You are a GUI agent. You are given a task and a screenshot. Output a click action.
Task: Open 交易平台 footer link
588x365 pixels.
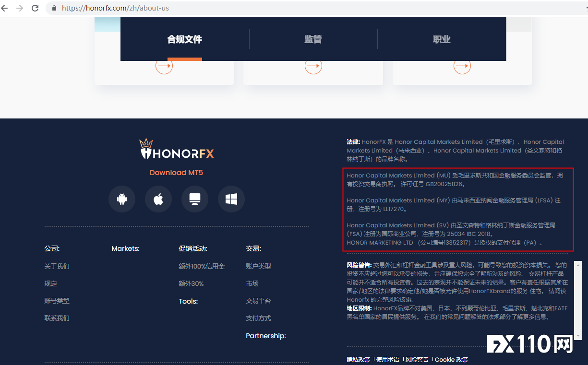[x=258, y=301]
